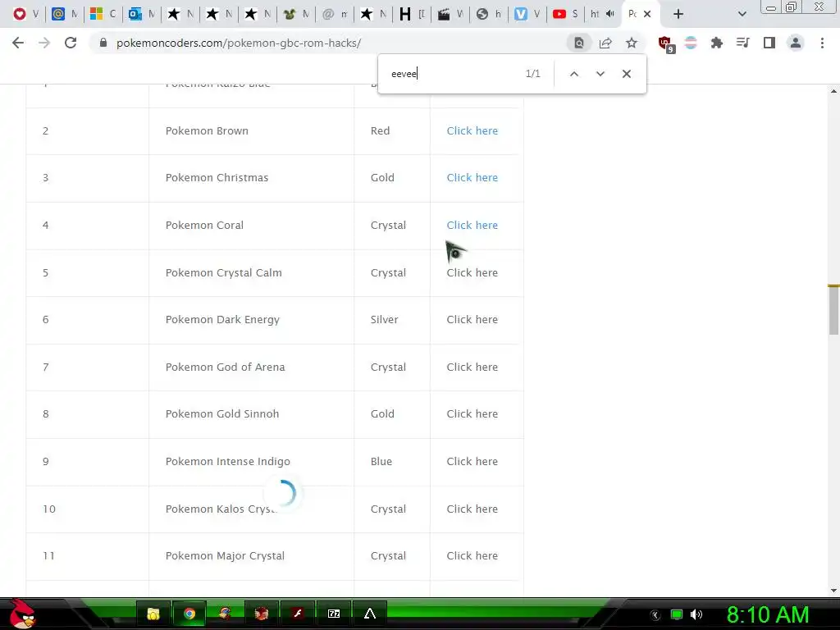Click the volume speaker tray icon
Screen dimensions: 840x630
tap(696, 614)
